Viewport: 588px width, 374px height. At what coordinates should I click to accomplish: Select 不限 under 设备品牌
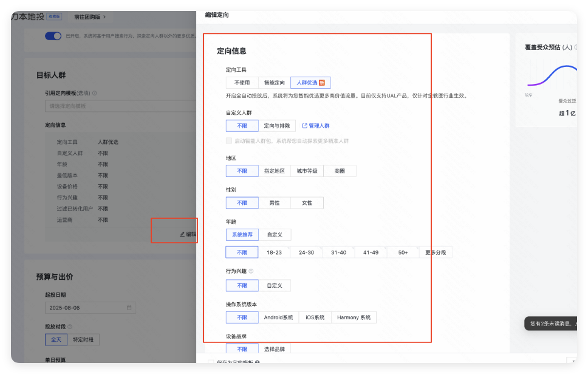click(242, 348)
